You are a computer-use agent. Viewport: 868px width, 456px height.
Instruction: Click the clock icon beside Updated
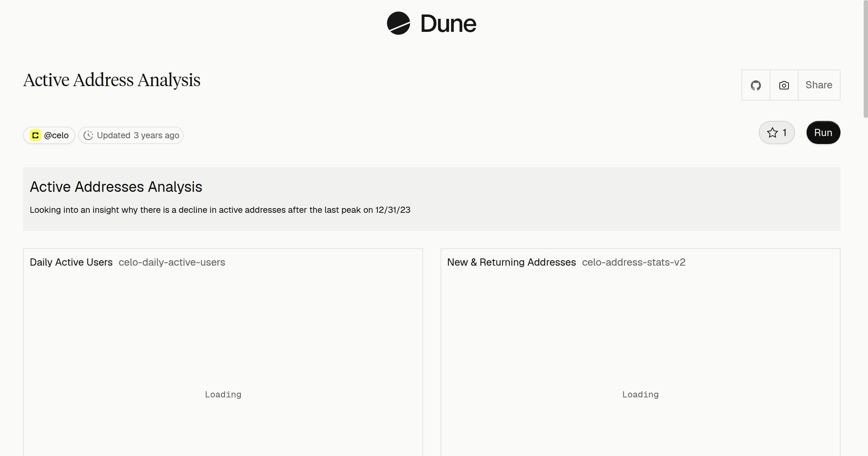click(x=88, y=135)
